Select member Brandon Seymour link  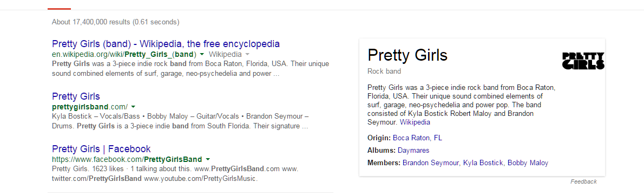[x=431, y=163]
